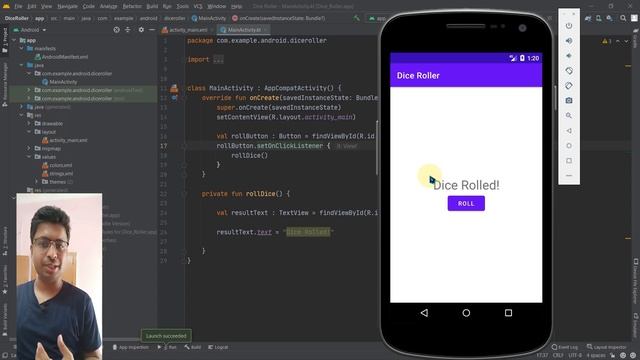Activate the emulator zoom magnifier
This screenshot has width=640, height=360.
pyautogui.click(x=569, y=116)
